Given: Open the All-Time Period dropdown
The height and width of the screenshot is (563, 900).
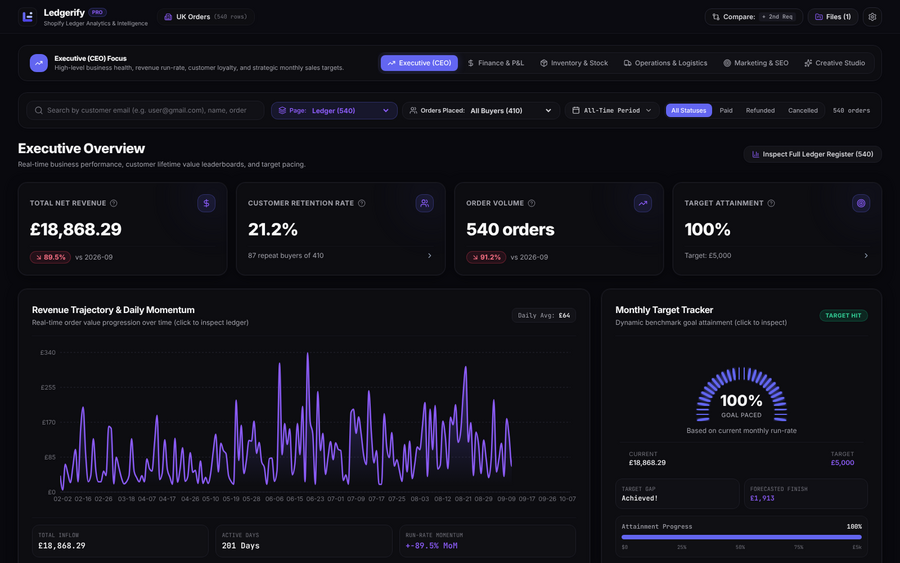Looking at the screenshot, I should pyautogui.click(x=612, y=110).
